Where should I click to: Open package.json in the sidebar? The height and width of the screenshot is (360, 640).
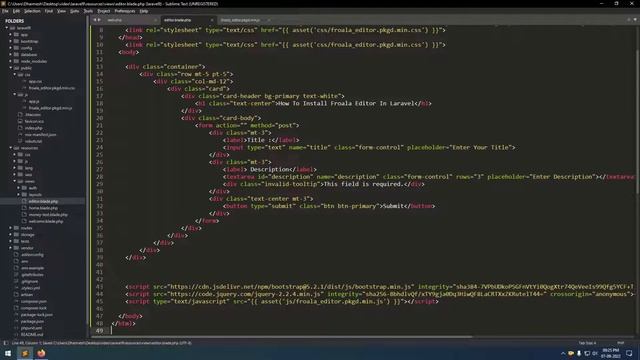click(32, 321)
